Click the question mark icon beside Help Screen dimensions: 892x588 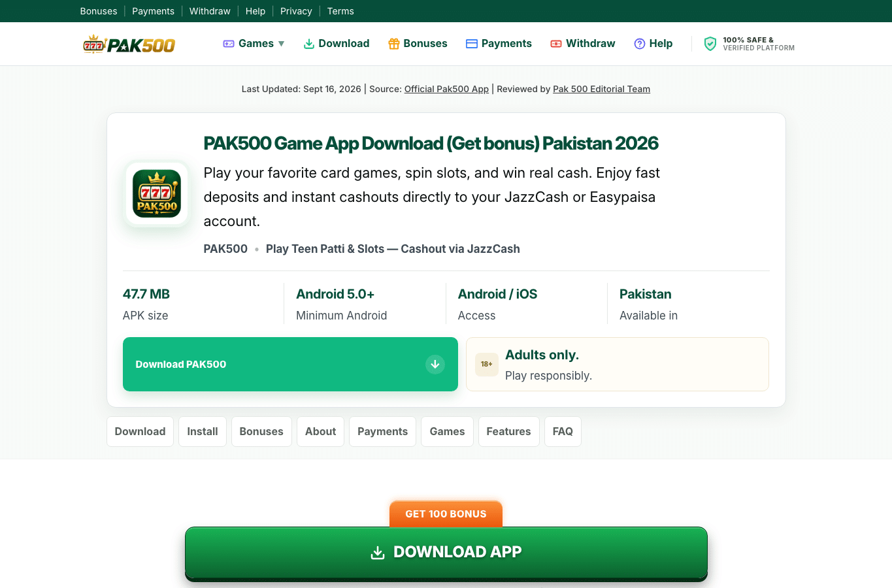pos(640,44)
